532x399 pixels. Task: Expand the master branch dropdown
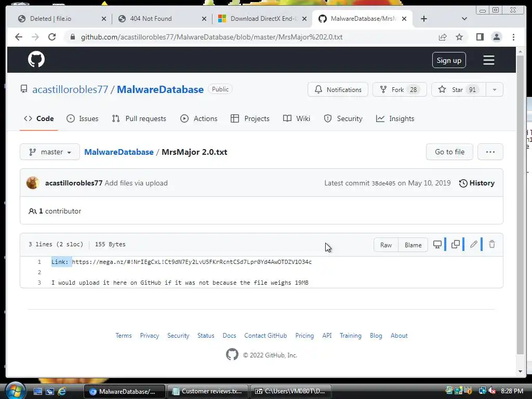coord(50,152)
